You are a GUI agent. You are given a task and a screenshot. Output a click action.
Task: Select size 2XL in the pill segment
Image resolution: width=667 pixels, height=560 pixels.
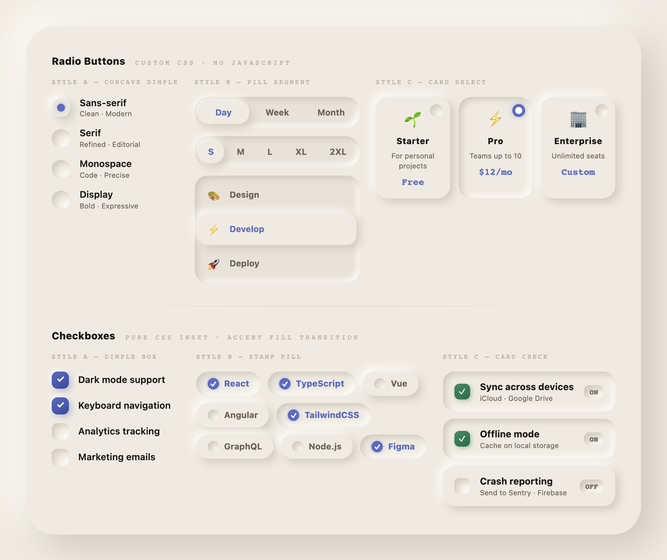338,152
